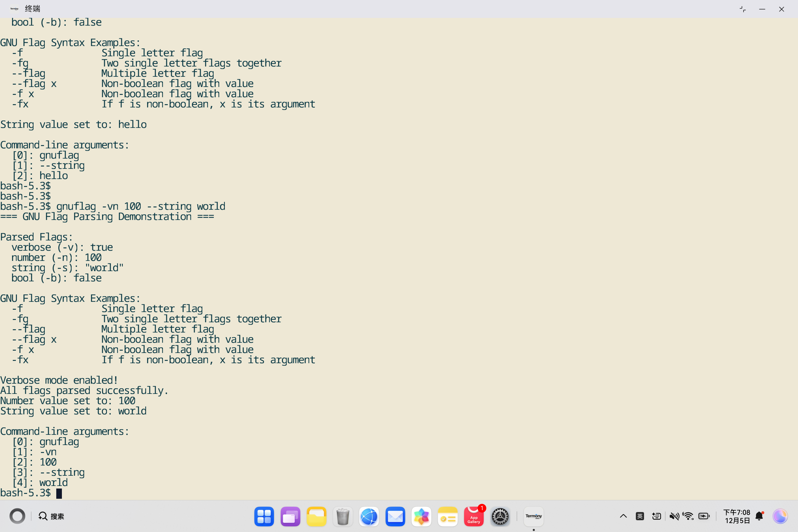The width and height of the screenshot is (798, 532).
Task: Click the Termony app in dock
Action: (x=533, y=516)
